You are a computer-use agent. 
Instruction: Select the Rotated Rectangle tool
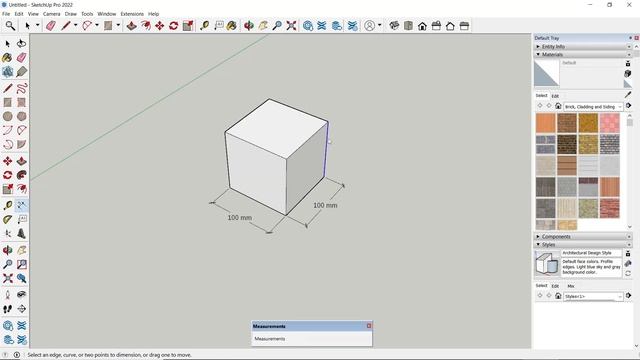[22, 102]
